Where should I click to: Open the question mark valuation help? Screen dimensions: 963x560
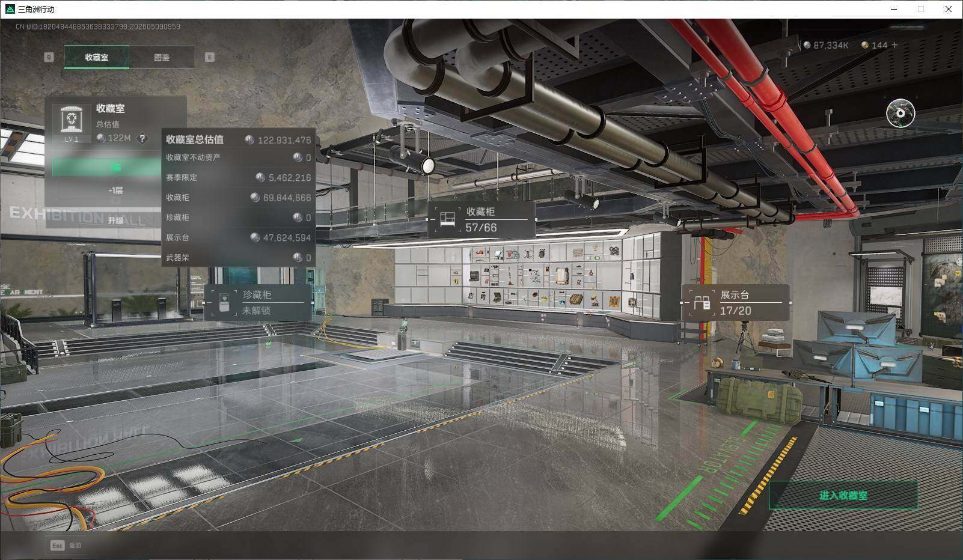pyautogui.click(x=142, y=139)
